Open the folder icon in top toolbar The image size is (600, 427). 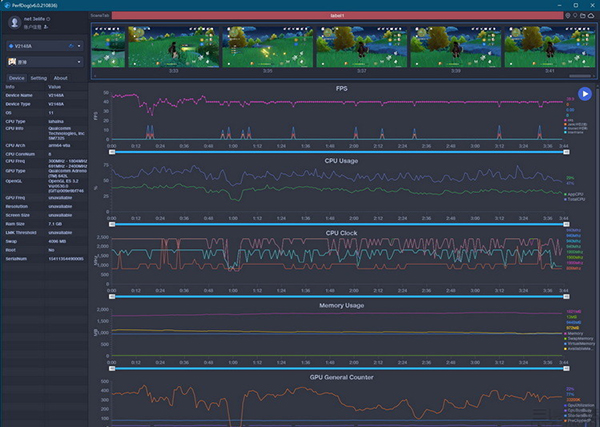(583, 17)
